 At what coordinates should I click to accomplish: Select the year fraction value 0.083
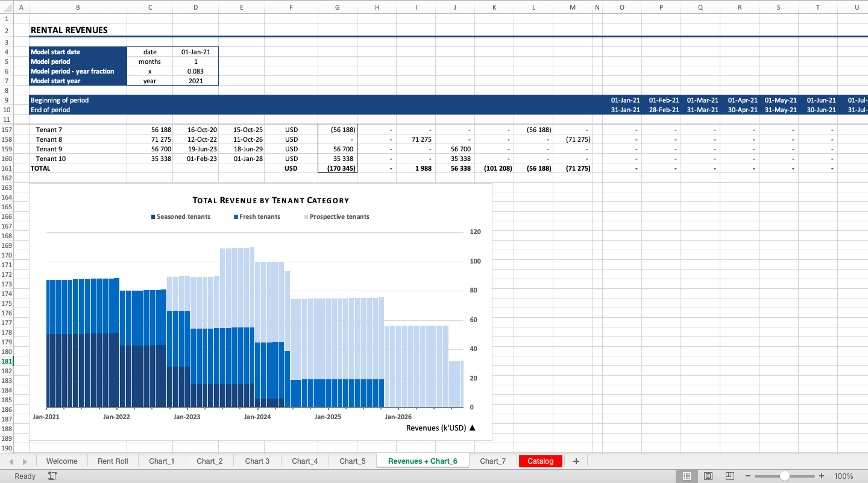[x=195, y=71]
